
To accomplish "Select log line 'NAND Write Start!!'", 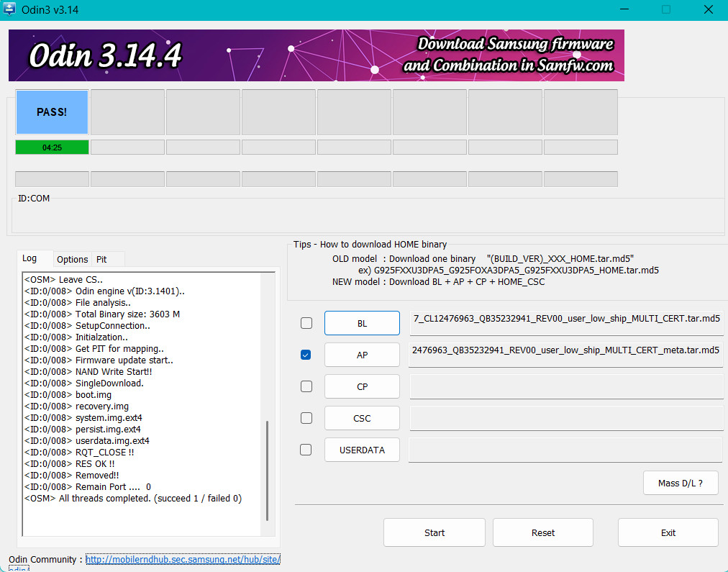I will pyautogui.click(x=88, y=371).
